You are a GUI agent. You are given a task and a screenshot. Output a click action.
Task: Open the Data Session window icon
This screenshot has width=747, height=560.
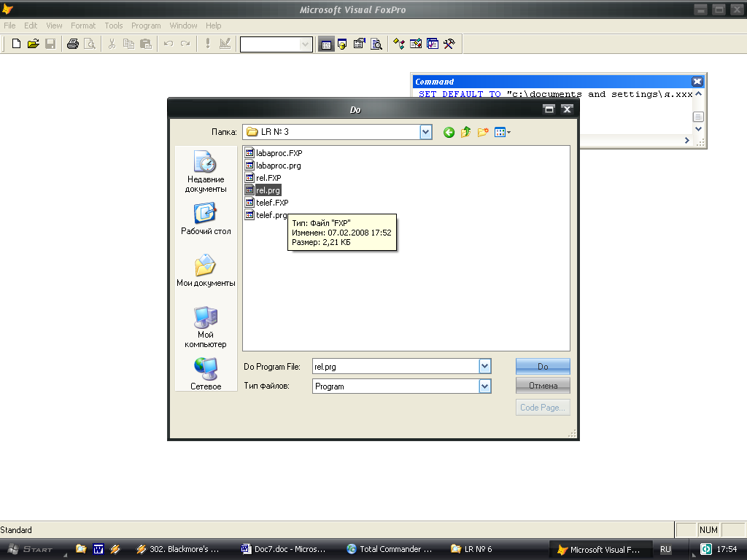(343, 44)
